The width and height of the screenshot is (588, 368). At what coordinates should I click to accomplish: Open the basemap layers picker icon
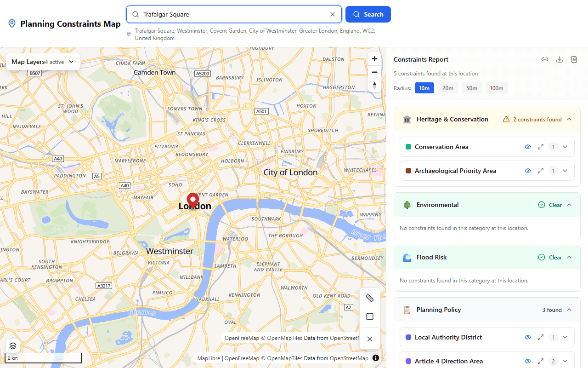(12, 345)
